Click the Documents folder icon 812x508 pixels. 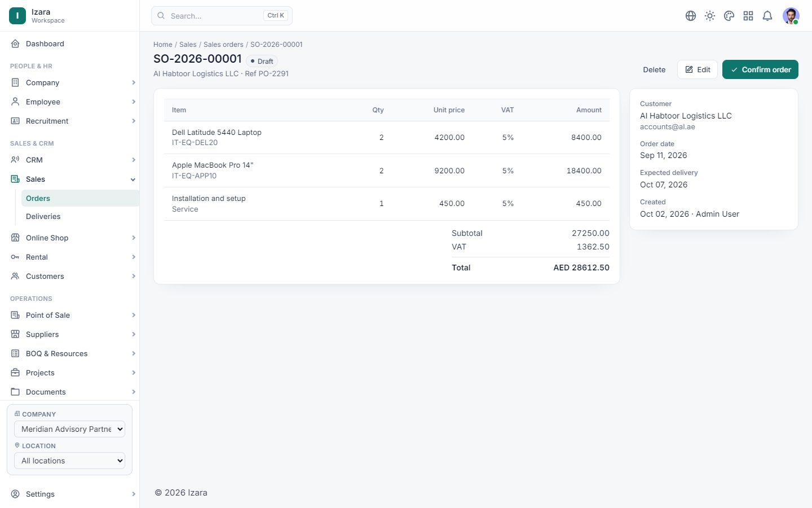coord(15,392)
